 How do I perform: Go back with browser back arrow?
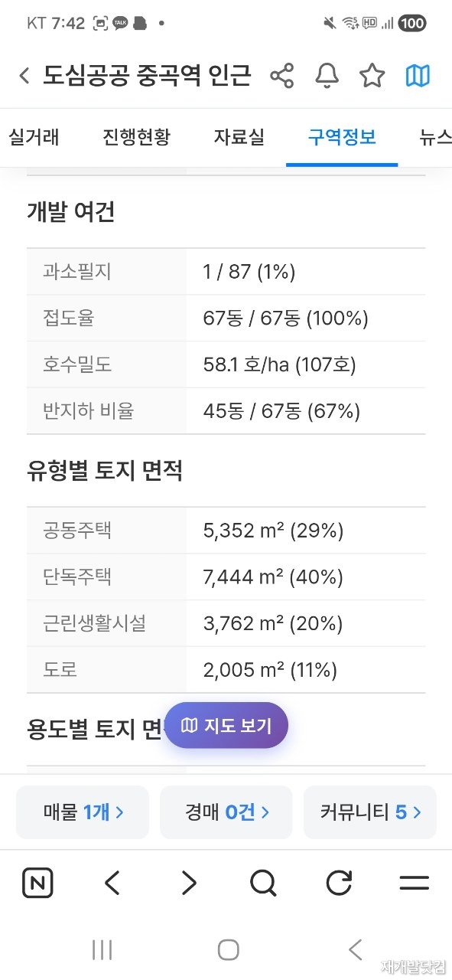click(x=112, y=884)
